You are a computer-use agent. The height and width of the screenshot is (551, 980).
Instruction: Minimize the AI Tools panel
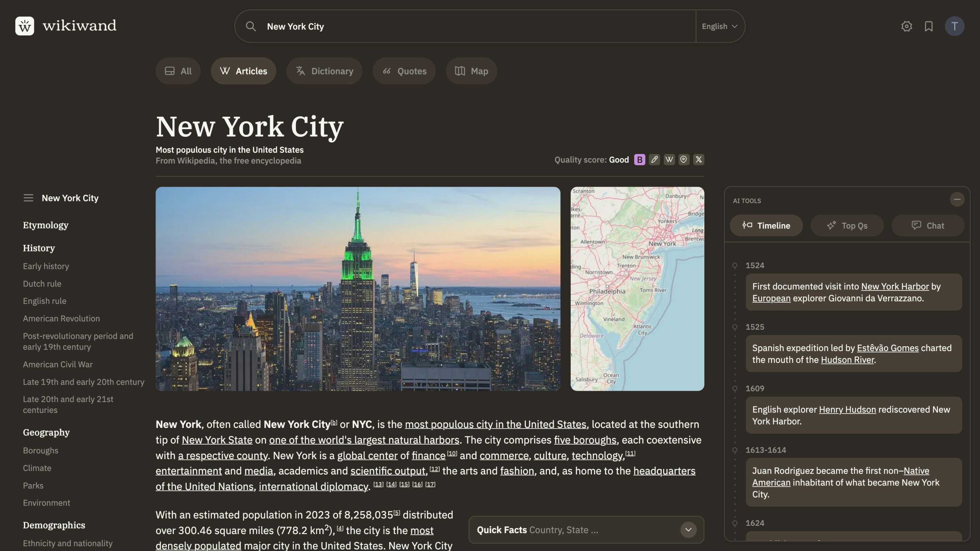tap(957, 199)
